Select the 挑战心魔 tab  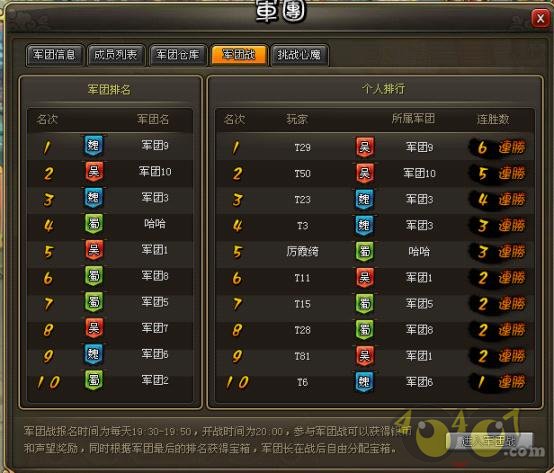coord(299,55)
